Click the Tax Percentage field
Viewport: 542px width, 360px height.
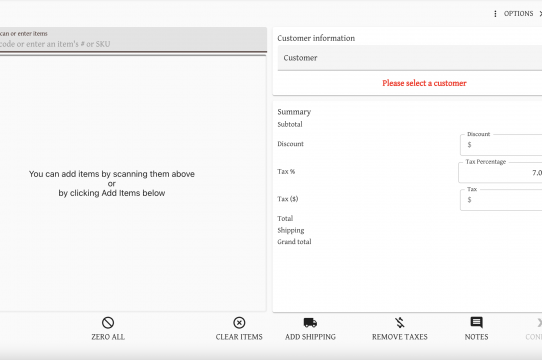point(500,172)
